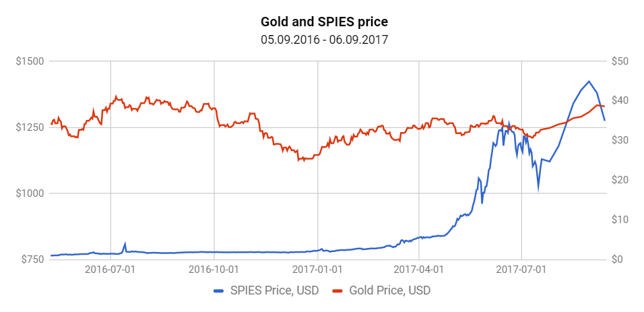Viewport: 644px width, 312px height.
Task: Select the 2016-07-01 date axis label
Action: click(110, 270)
